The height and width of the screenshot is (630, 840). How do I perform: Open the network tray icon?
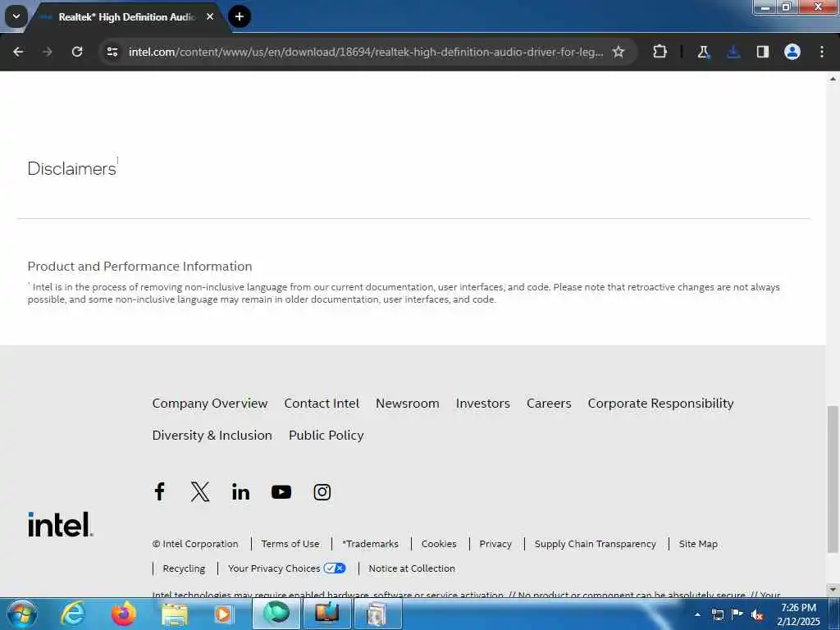point(717,614)
